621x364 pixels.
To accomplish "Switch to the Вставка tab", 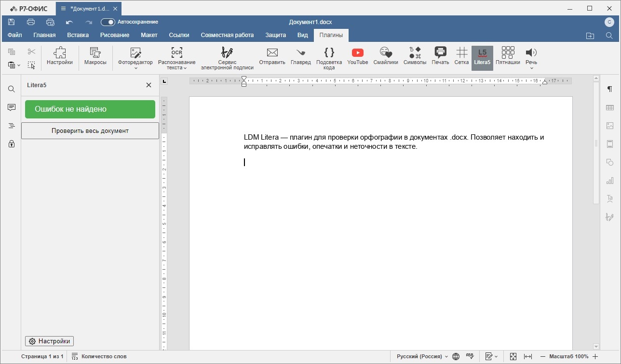I will pos(78,35).
